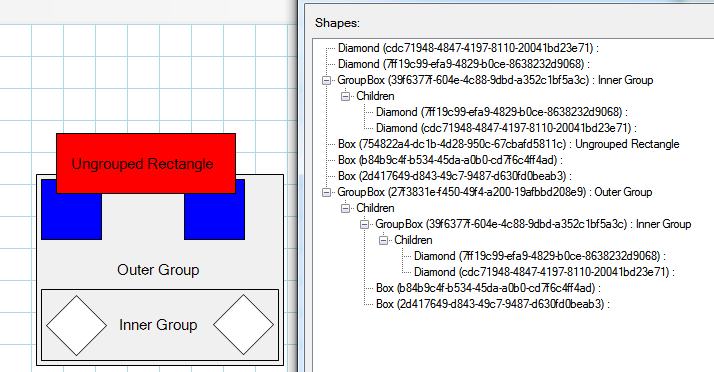
Task: Select top-level Diamond 7ff19c99 tree entry
Action: point(464,64)
